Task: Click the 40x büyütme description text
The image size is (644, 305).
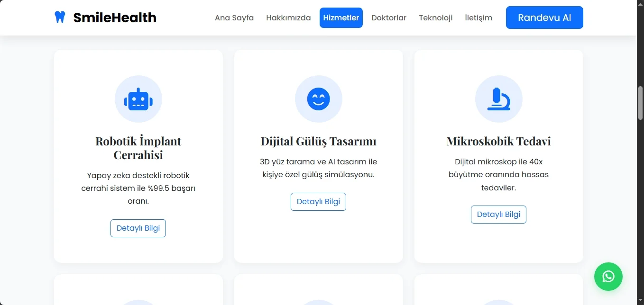Action: click(x=499, y=175)
